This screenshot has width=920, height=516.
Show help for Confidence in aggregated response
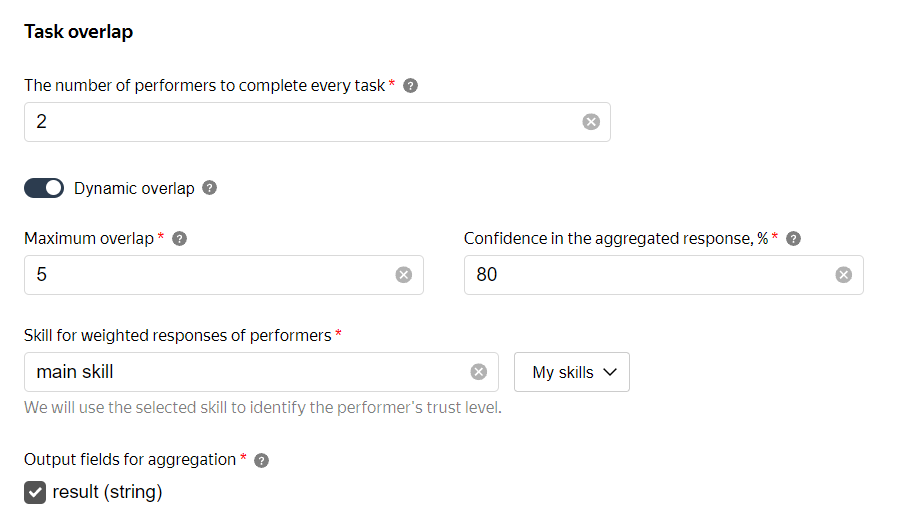click(793, 239)
